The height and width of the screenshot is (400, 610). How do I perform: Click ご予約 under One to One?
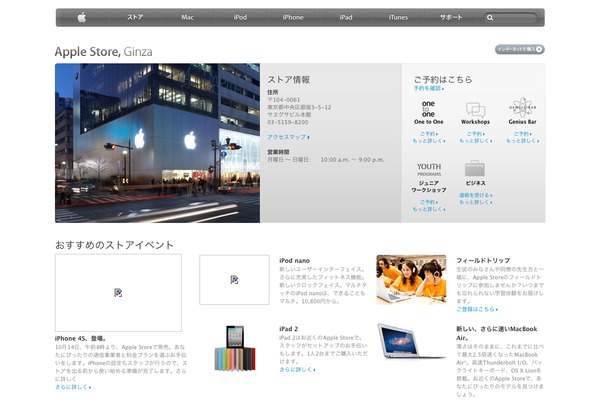pos(429,134)
